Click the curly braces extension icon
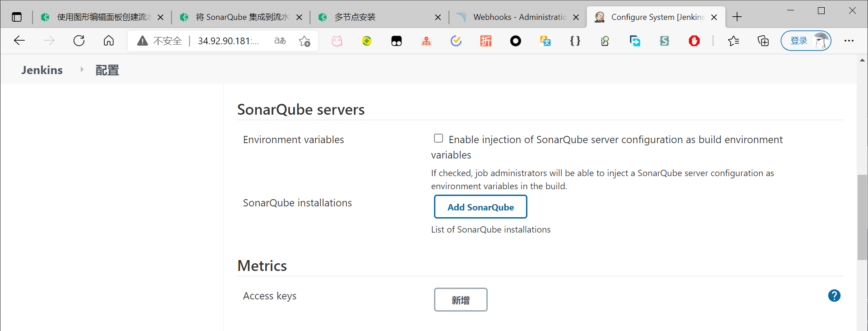 [x=575, y=41]
